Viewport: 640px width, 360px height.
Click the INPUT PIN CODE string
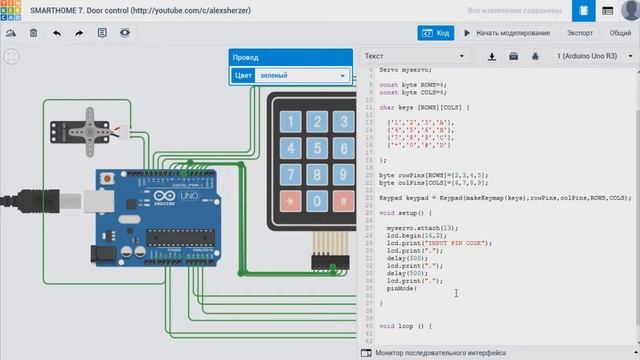pos(453,243)
